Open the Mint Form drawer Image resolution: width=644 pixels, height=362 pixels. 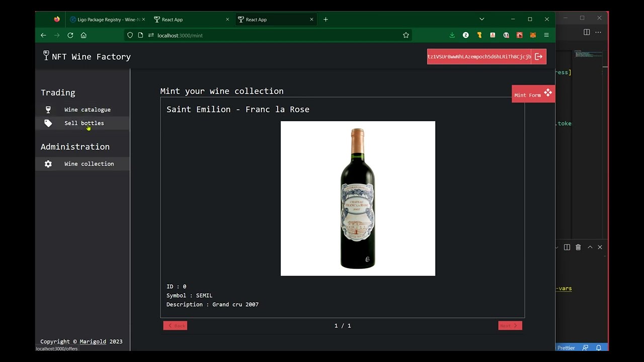[x=533, y=94]
